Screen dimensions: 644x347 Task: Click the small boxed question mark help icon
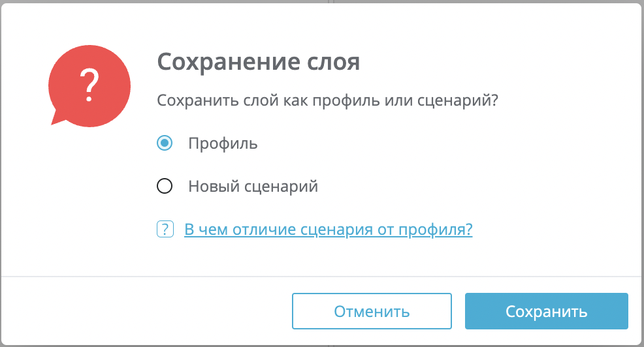click(x=165, y=230)
